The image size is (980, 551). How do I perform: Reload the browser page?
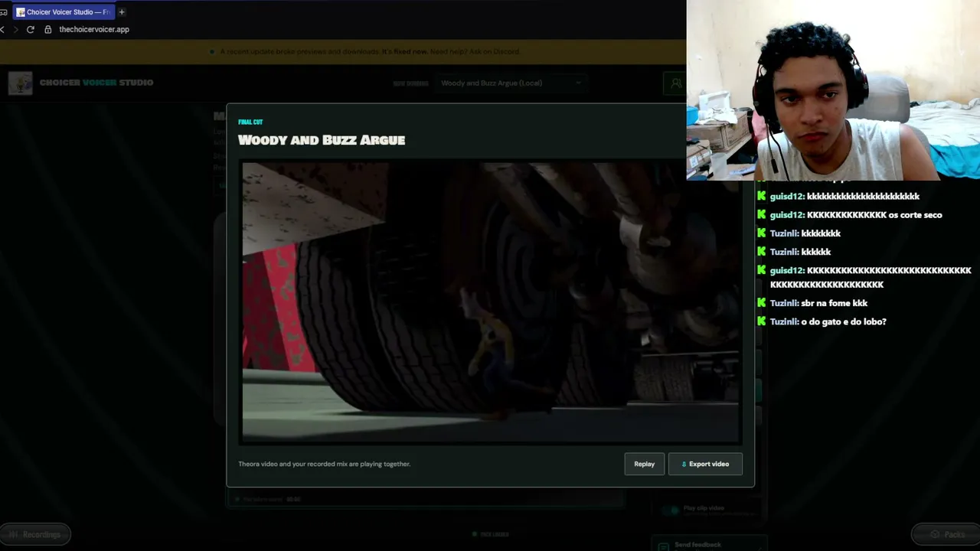pyautogui.click(x=31, y=29)
